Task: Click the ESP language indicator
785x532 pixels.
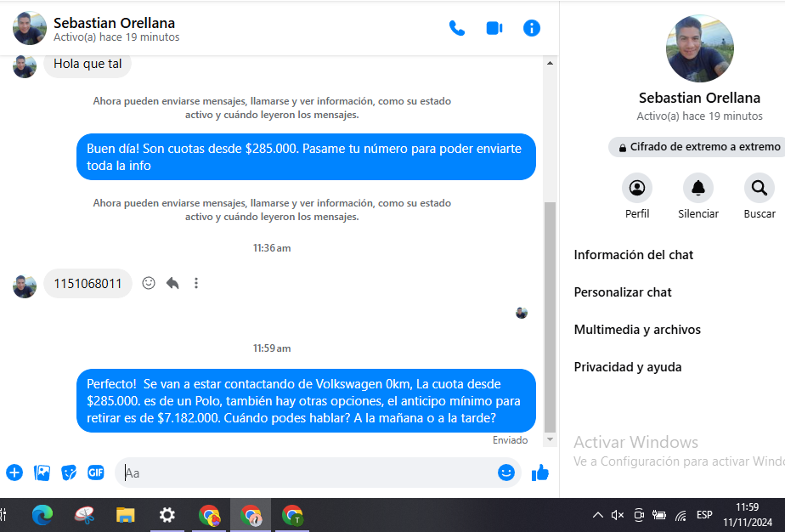Action: [704, 515]
